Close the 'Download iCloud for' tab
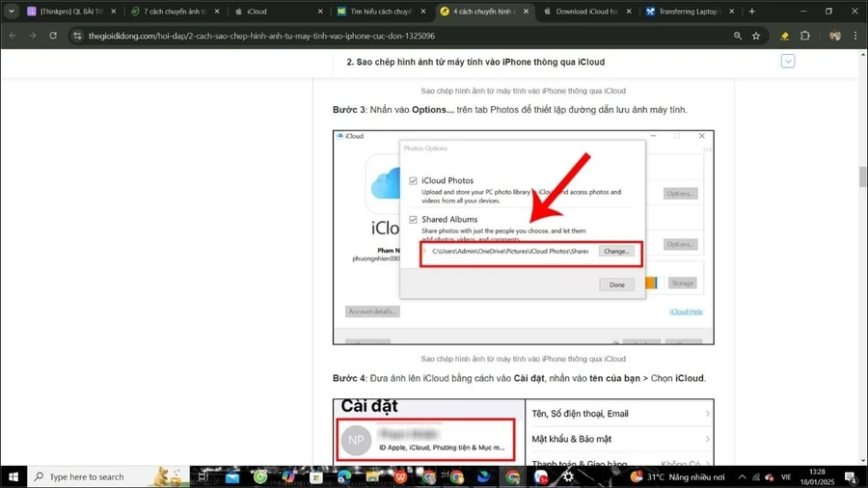This screenshot has width=868, height=488. pyautogui.click(x=629, y=11)
